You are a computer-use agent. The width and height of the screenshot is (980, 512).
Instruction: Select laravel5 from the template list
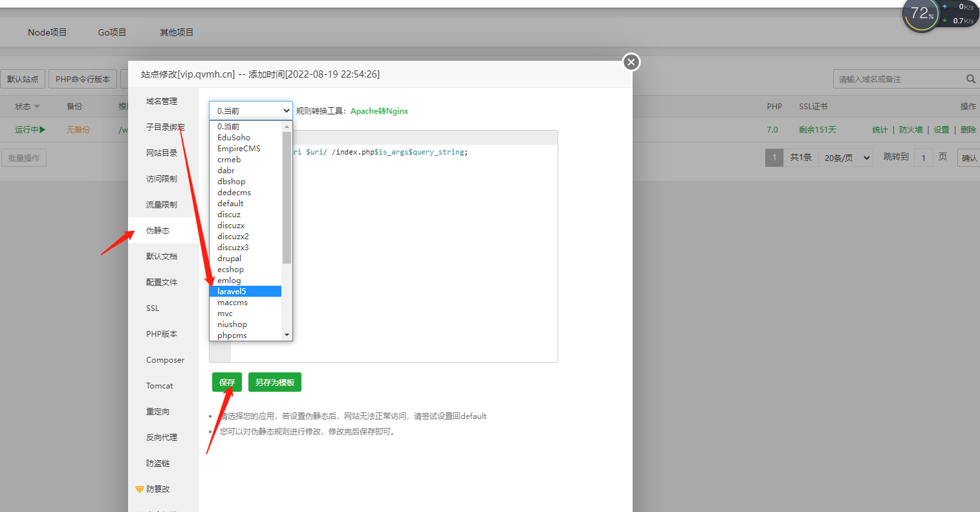click(x=245, y=292)
